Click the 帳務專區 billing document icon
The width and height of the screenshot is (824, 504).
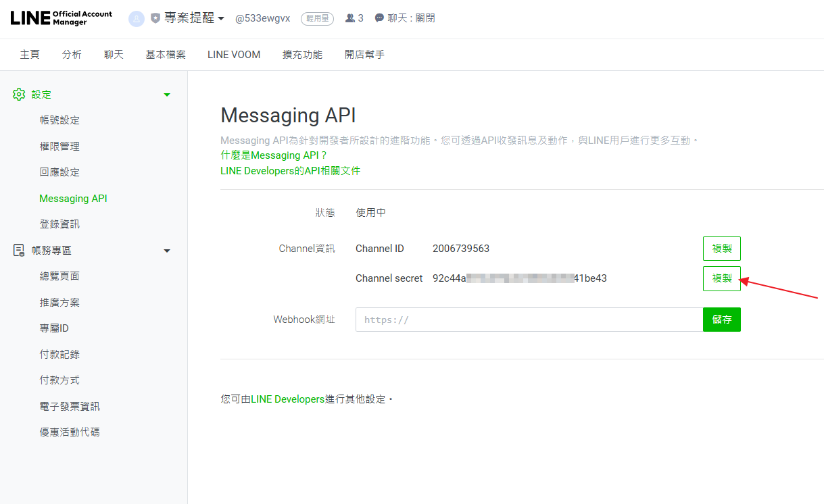[19, 251]
